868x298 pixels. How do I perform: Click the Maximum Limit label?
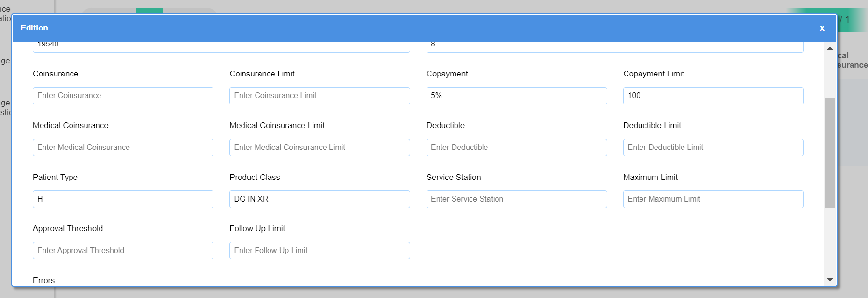650,177
